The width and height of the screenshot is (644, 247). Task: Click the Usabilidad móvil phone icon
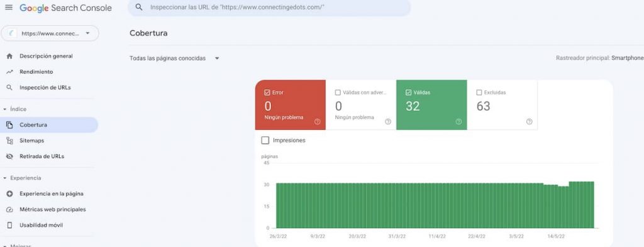pos(9,225)
